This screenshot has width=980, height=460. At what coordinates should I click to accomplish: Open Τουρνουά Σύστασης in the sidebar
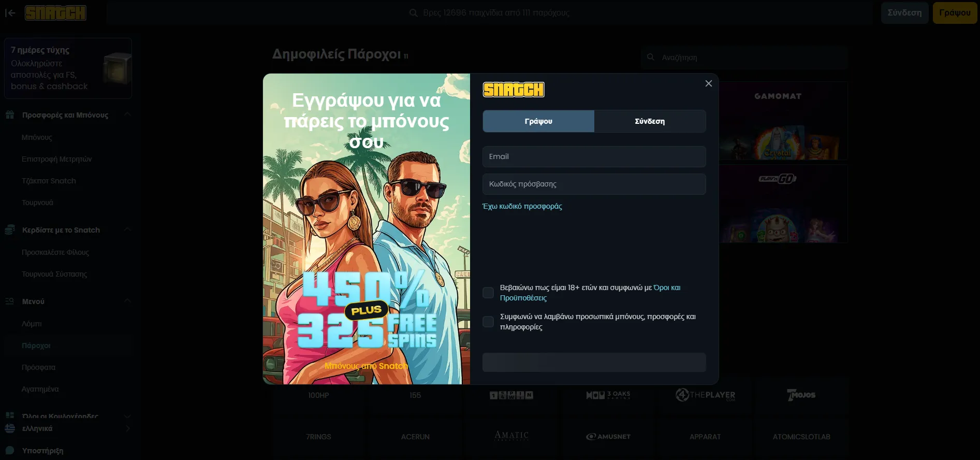point(54,274)
